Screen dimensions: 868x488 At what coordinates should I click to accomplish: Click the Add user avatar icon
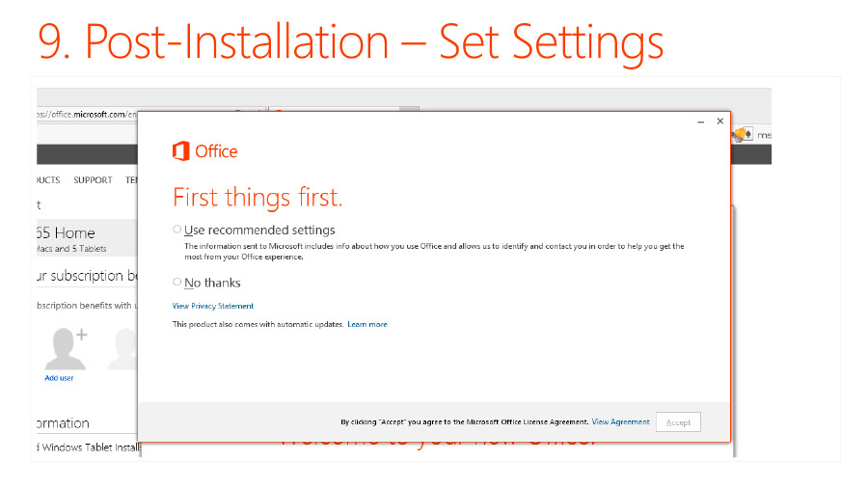pos(67,348)
